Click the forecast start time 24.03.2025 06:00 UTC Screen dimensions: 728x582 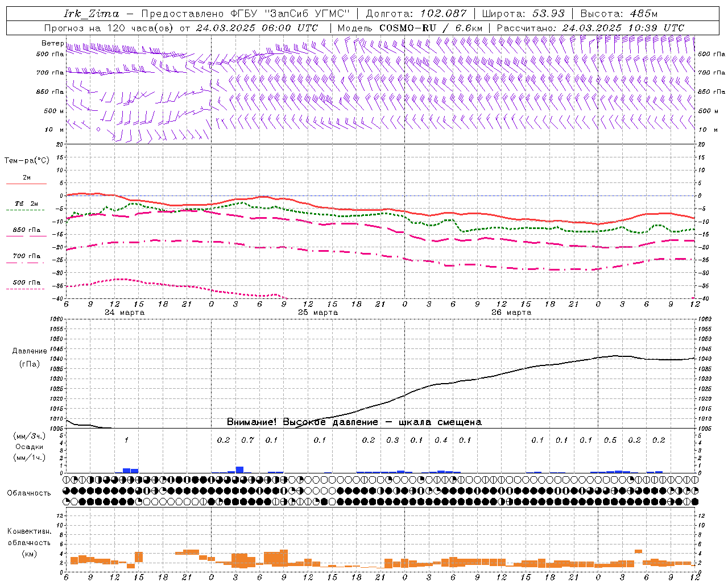pos(257,28)
